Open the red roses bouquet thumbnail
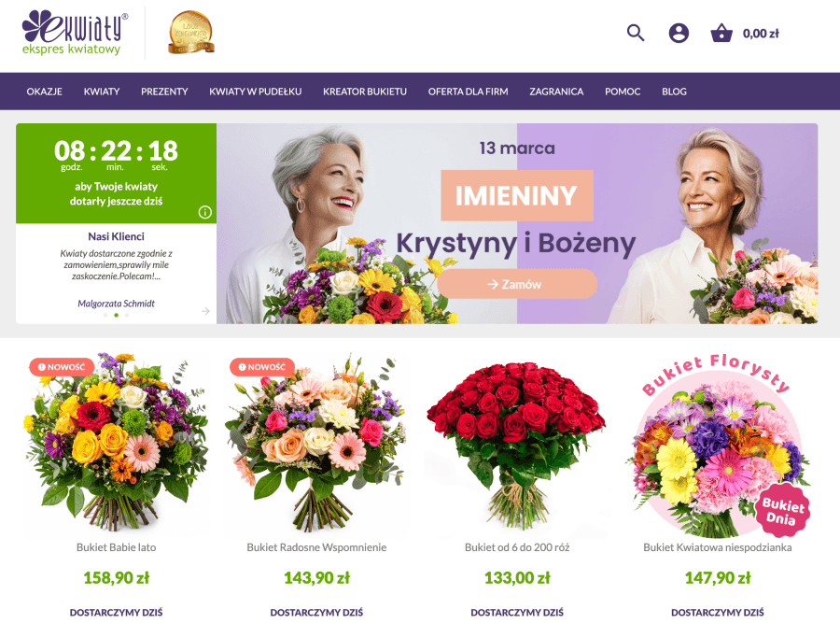 pyautogui.click(x=517, y=445)
